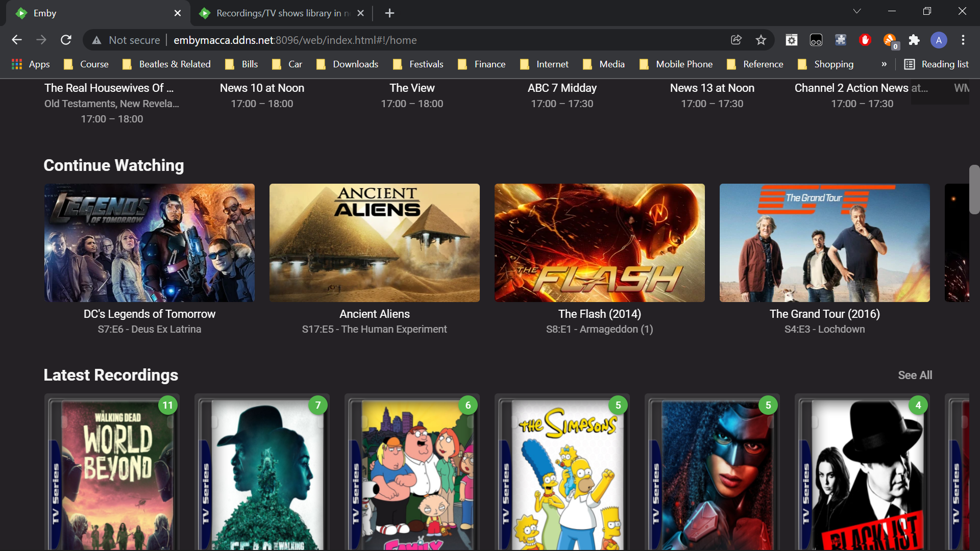Open the tab search dropdown arrow

(x=857, y=11)
